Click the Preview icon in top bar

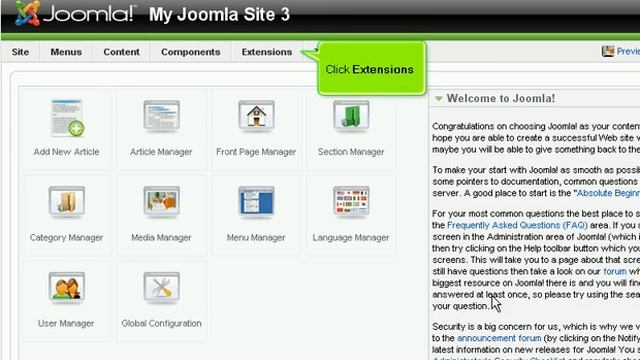[x=608, y=51]
